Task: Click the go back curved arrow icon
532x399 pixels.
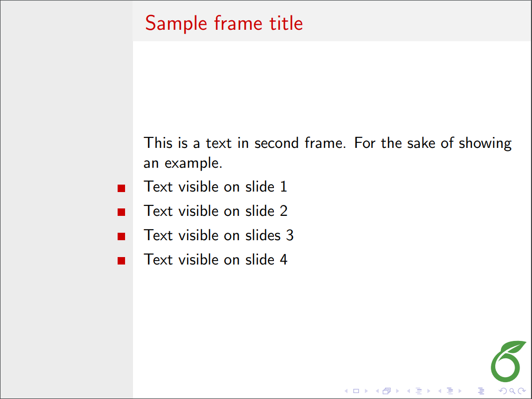Action: [502, 391]
